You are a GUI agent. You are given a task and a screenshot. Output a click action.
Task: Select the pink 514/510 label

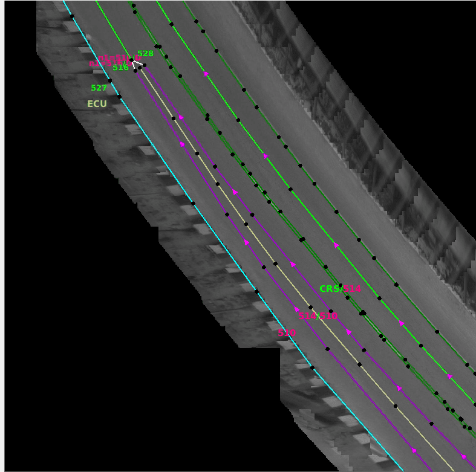pyautogui.click(x=318, y=316)
